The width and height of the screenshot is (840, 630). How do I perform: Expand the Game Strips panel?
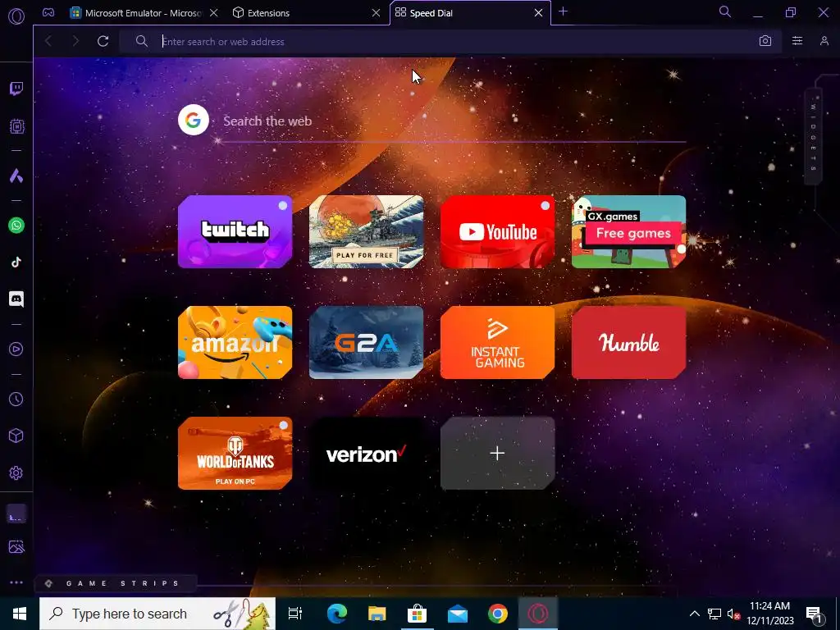(x=116, y=583)
